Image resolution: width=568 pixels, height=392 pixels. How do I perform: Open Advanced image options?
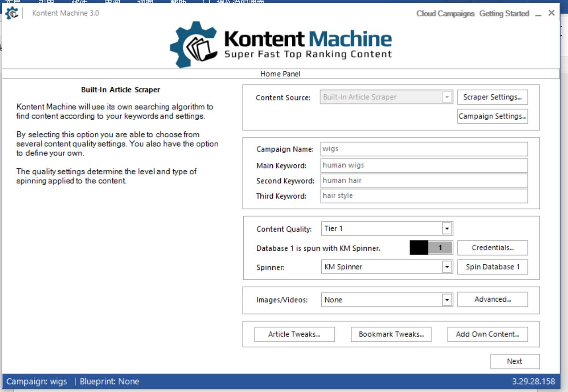tap(492, 300)
